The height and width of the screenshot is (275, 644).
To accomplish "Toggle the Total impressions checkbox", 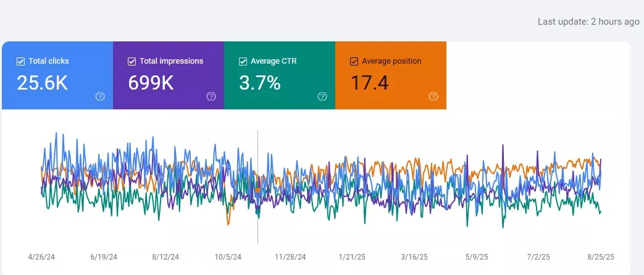I will (132, 61).
